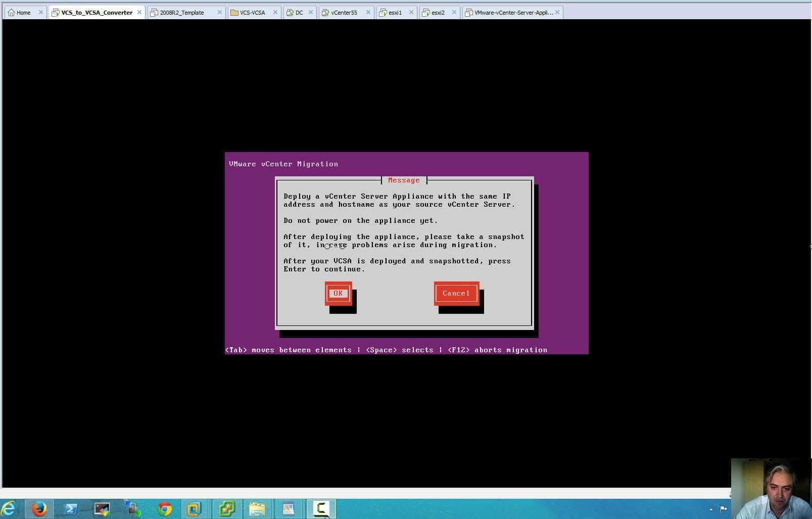The image size is (812, 519).
Task: Close the VCS_to_VCSA_Converter tab
Action: 139,13
